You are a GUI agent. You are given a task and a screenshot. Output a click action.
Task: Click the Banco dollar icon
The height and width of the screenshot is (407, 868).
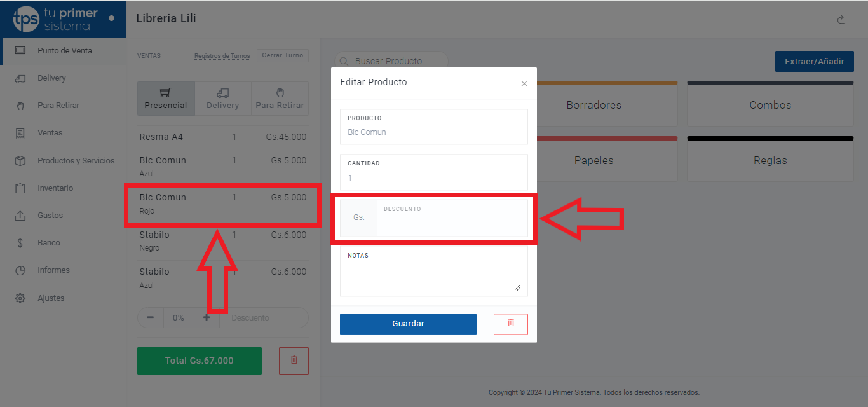pyautogui.click(x=20, y=243)
